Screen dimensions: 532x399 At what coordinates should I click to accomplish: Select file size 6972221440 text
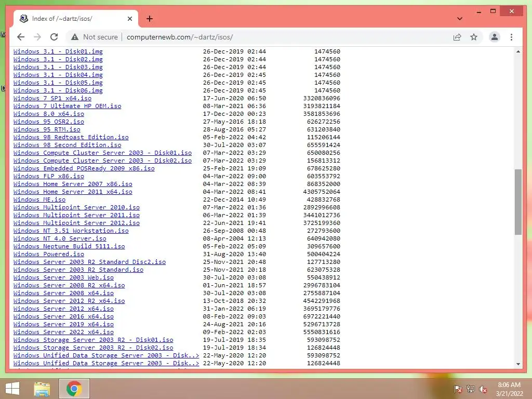[322, 317]
